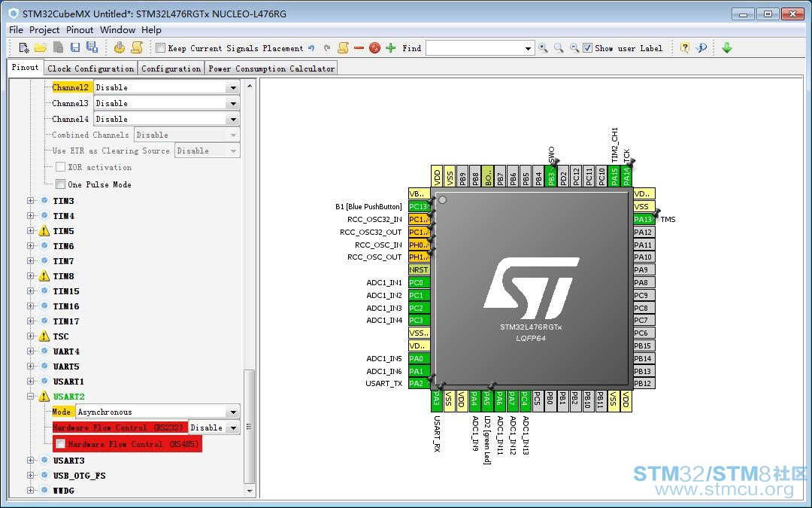Viewport: 812px width, 508px height.
Task: Click the PA9 pin on the right side
Action: [x=644, y=269]
